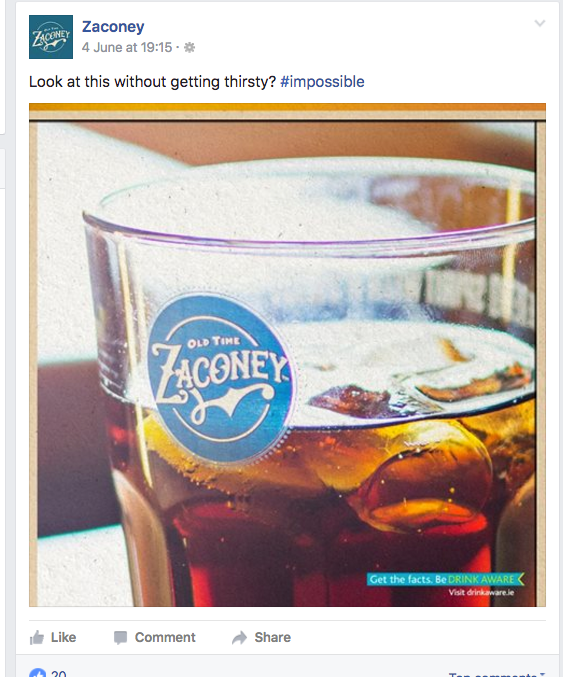This screenshot has width=563, height=677.
Task: Expand the Top comments sorting dropdown
Action: pos(497,674)
